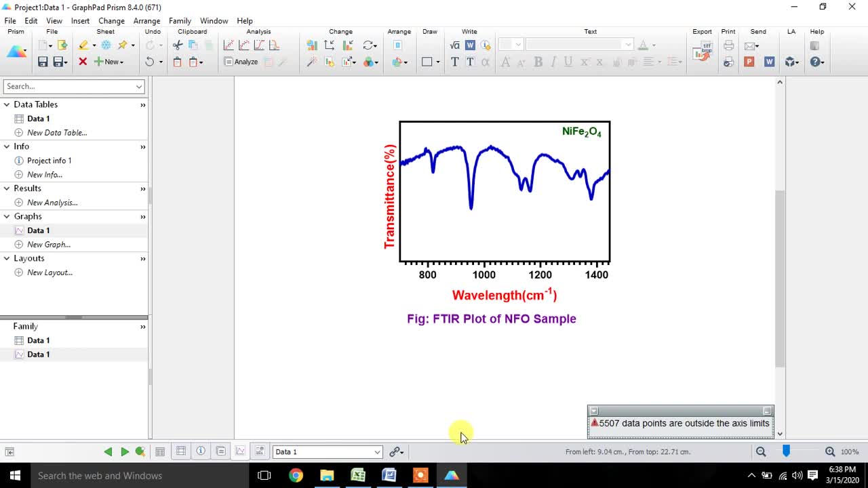
Task: Click the Print icon
Action: [x=729, y=45]
